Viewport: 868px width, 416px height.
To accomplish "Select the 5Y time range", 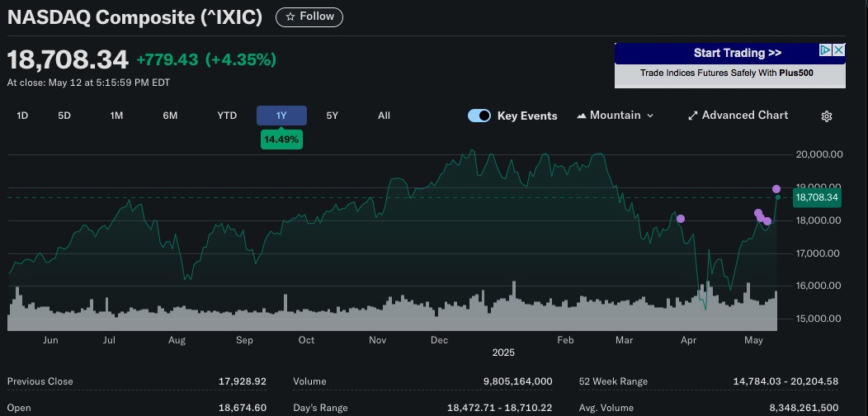I will [333, 116].
